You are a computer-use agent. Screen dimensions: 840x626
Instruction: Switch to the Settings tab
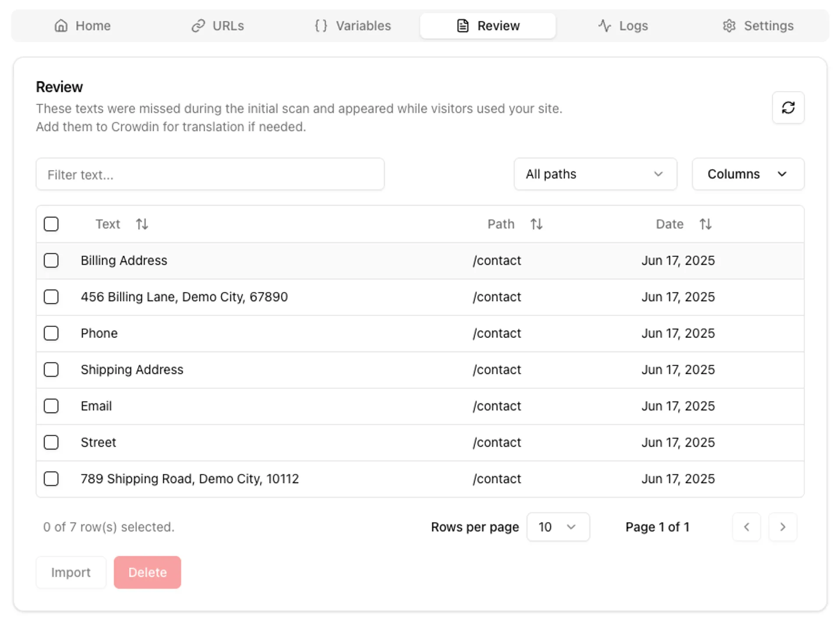pos(758,26)
